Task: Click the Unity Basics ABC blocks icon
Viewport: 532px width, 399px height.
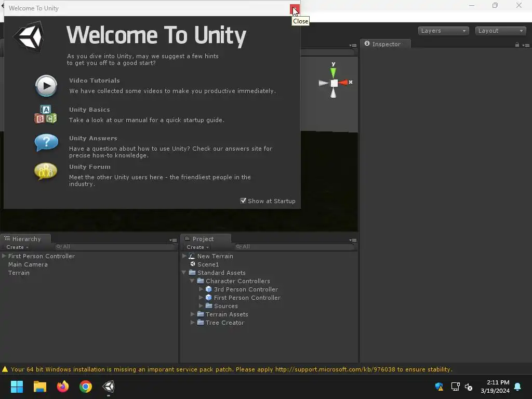Action: click(x=46, y=114)
